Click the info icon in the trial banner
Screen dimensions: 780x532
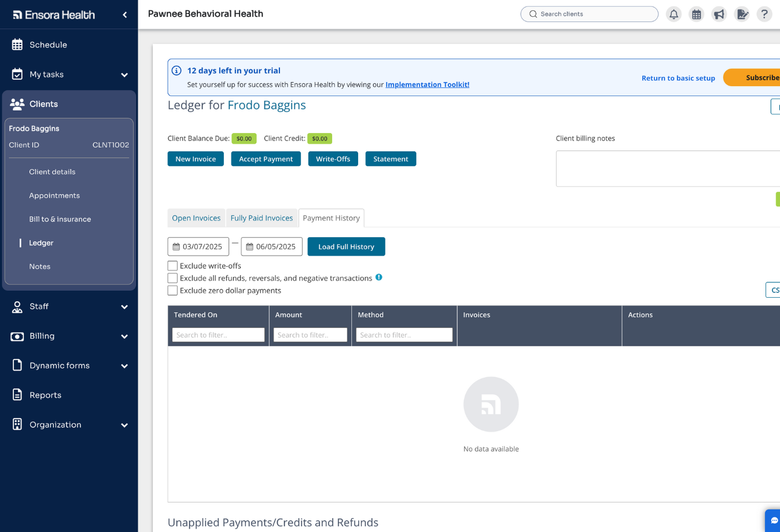pyautogui.click(x=176, y=71)
